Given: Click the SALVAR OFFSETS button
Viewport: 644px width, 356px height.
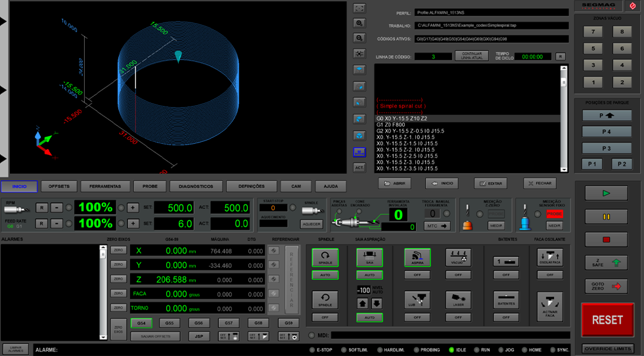Looking at the screenshot, I should 155,336.
